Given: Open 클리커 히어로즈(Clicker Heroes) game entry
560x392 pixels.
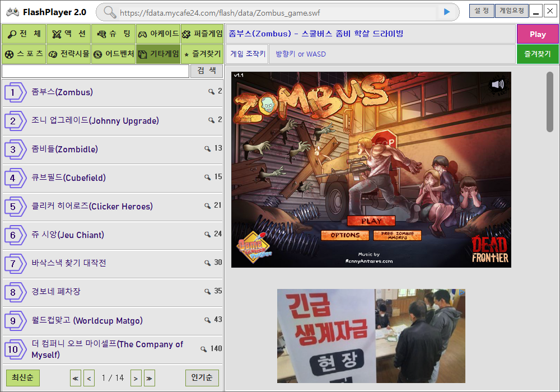Looking at the screenshot, I should click(x=113, y=207).
